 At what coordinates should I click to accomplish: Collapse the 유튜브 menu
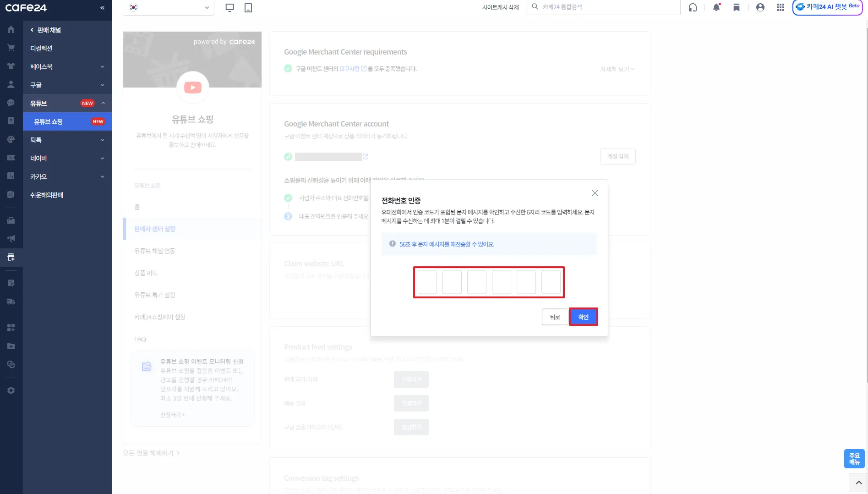point(67,103)
